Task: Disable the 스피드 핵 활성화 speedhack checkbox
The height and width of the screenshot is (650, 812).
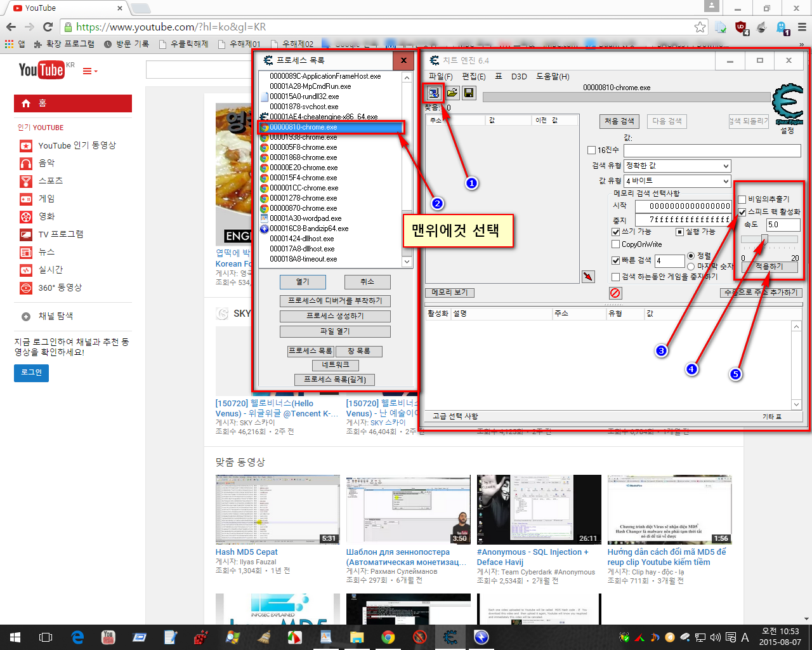Action: 742,212
